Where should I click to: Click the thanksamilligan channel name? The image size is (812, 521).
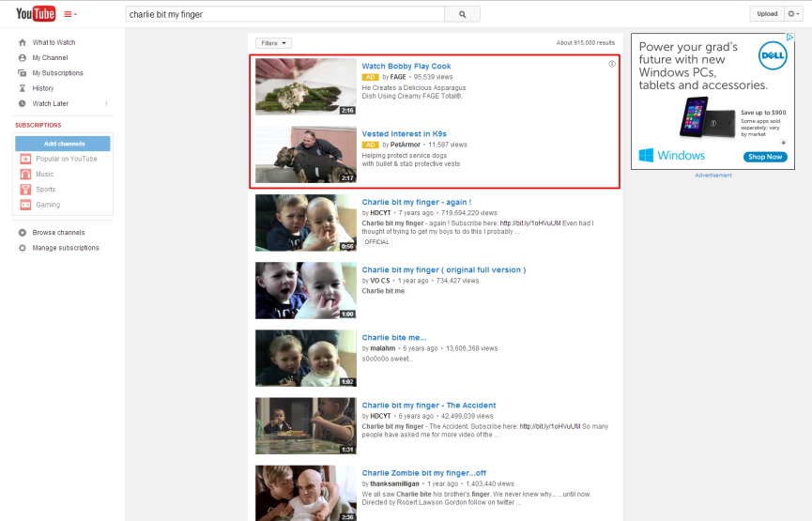pos(394,484)
